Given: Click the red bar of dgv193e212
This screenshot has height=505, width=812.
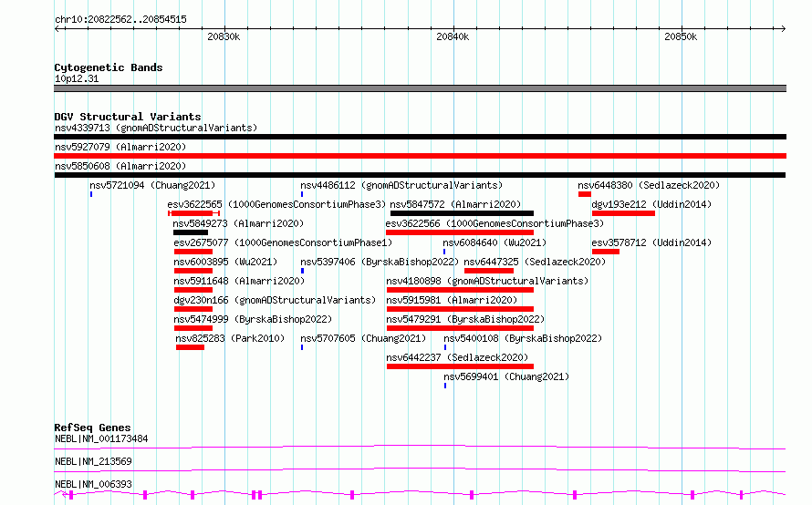Looking at the screenshot, I should [623, 213].
